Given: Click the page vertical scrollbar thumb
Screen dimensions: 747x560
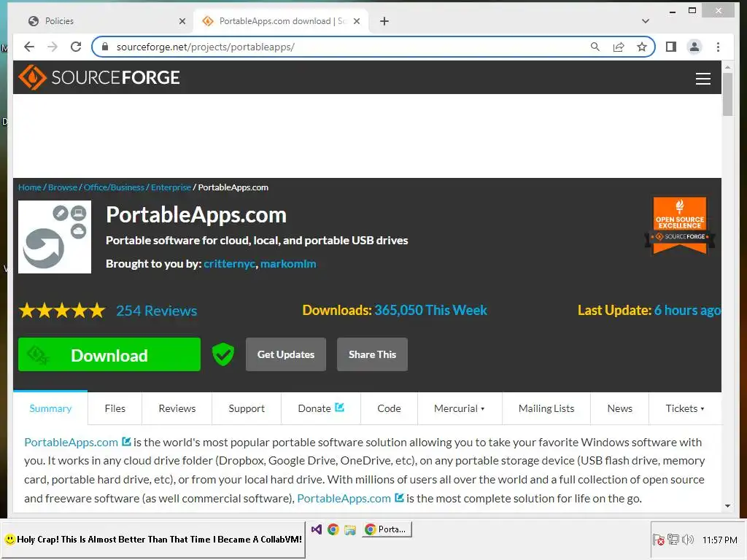Looking at the screenshot, I should [727, 94].
